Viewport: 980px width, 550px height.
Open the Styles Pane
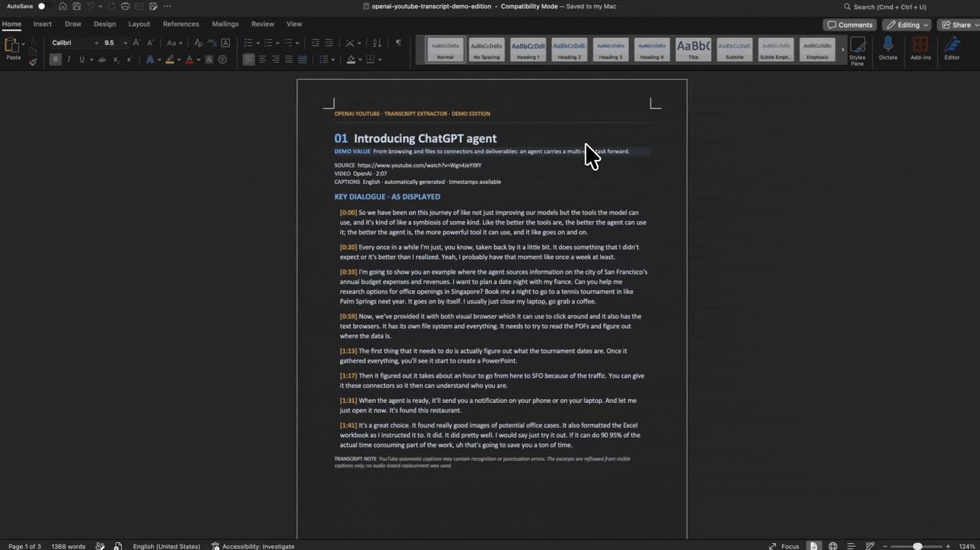(857, 50)
